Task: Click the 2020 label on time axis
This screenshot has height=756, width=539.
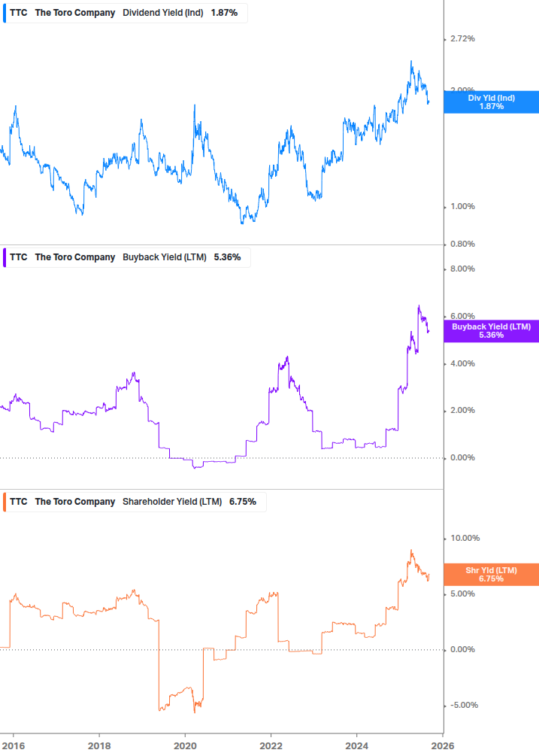Action: pyautogui.click(x=185, y=746)
